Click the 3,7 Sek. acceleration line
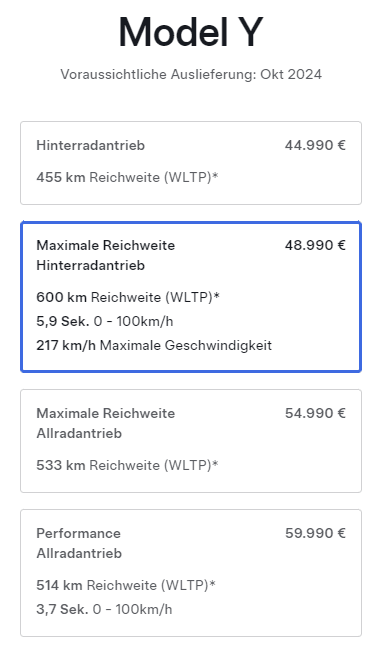Image resolution: width=376 pixels, height=647 pixels. 104,609
